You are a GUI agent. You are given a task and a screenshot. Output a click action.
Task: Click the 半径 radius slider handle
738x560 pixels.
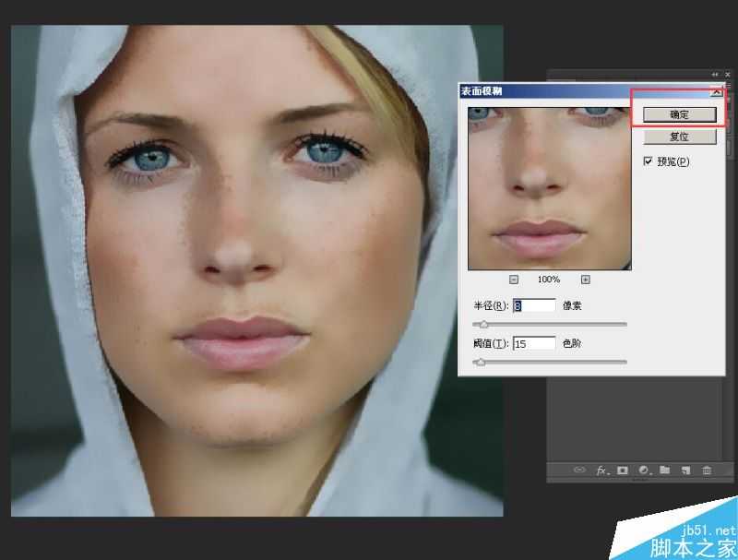[x=482, y=324]
